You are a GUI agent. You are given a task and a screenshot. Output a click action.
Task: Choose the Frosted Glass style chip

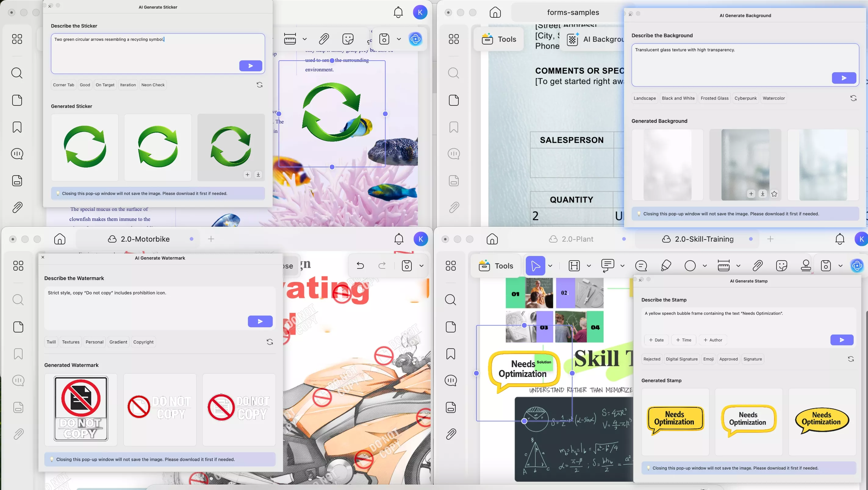coord(714,98)
